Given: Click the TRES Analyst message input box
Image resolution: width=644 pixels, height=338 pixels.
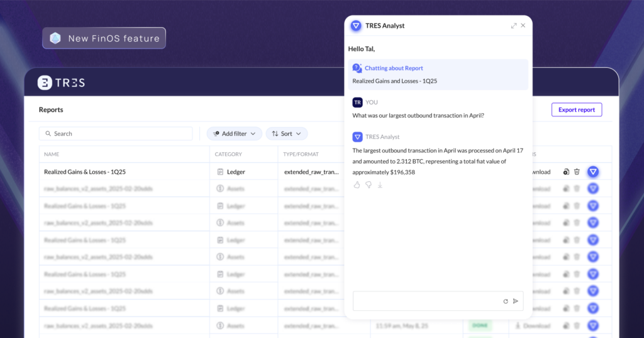Looking at the screenshot, I should [438, 301].
